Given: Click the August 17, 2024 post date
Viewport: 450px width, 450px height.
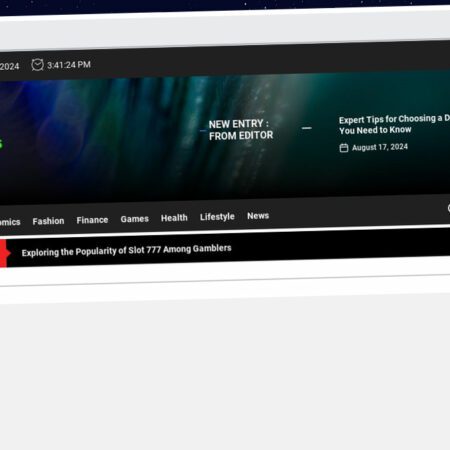Looking at the screenshot, I should point(380,147).
